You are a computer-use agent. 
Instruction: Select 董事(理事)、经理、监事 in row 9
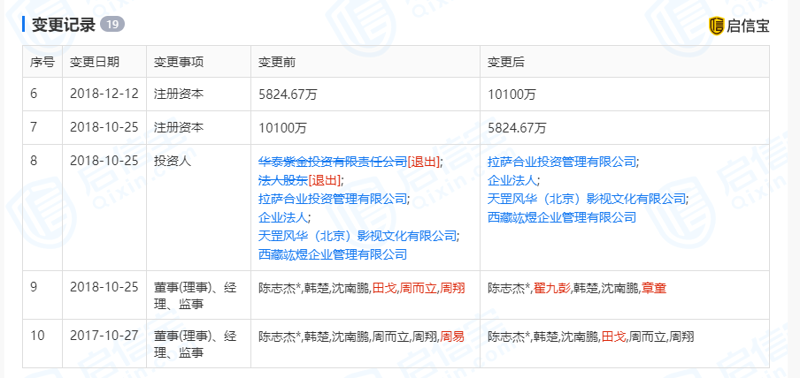(x=195, y=296)
